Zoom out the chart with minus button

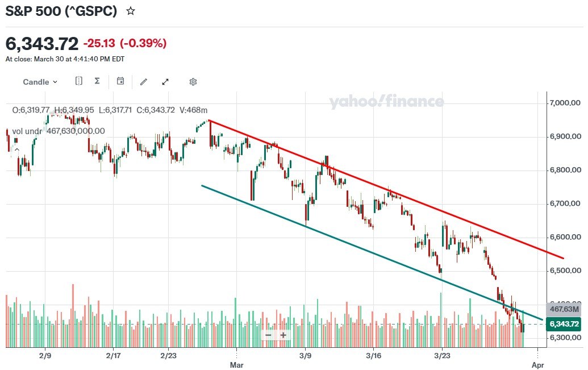click(268, 335)
